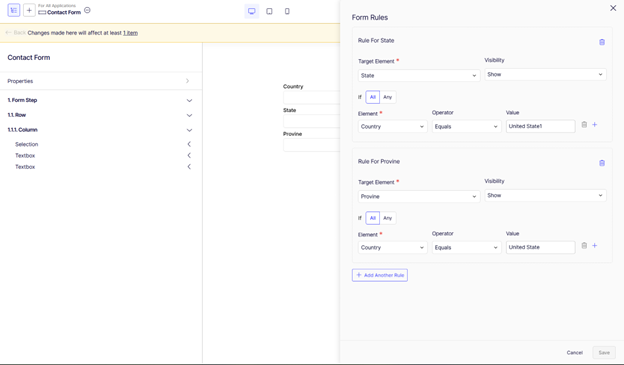The height and width of the screenshot is (365, 624).
Task: Open Visibility dropdown in Rule For Provine
Action: [545, 195]
